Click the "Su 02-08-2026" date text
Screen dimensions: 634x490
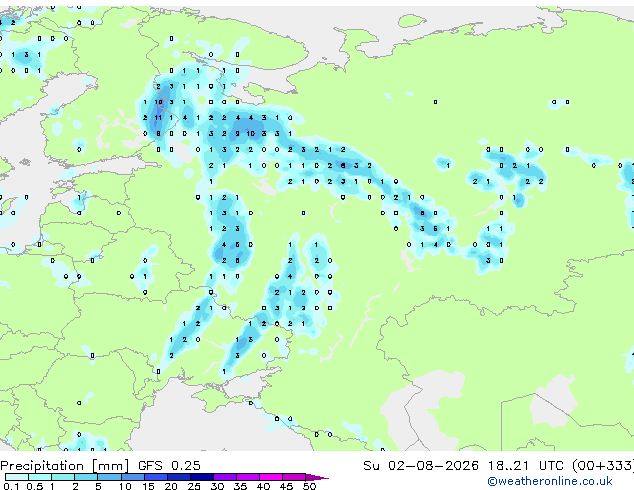421,466
